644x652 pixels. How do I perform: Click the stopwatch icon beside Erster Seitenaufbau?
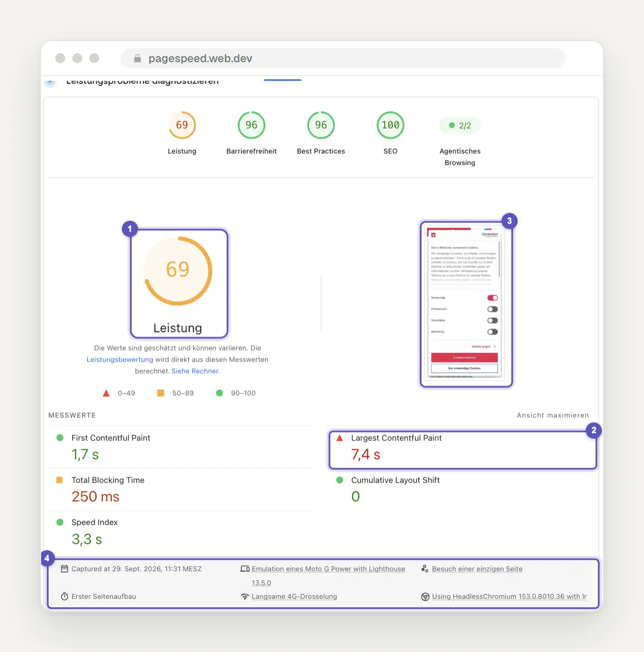point(64,596)
